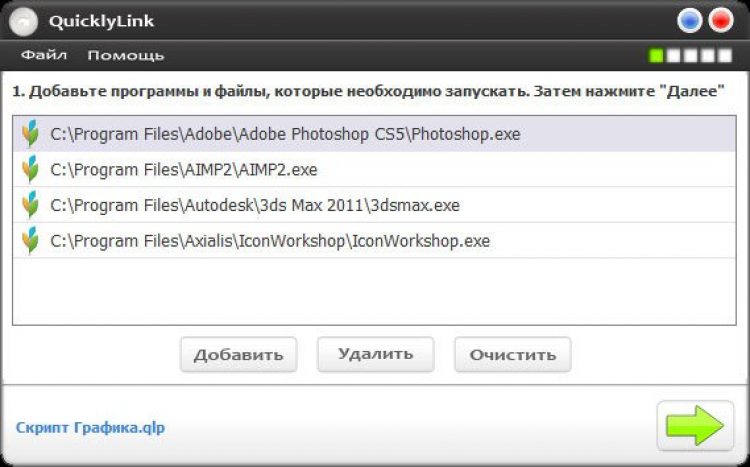Click the icon beside the IconWorkshop.exe entry
Image resolution: width=750 pixels, height=467 pixels.
coord(31,241)
